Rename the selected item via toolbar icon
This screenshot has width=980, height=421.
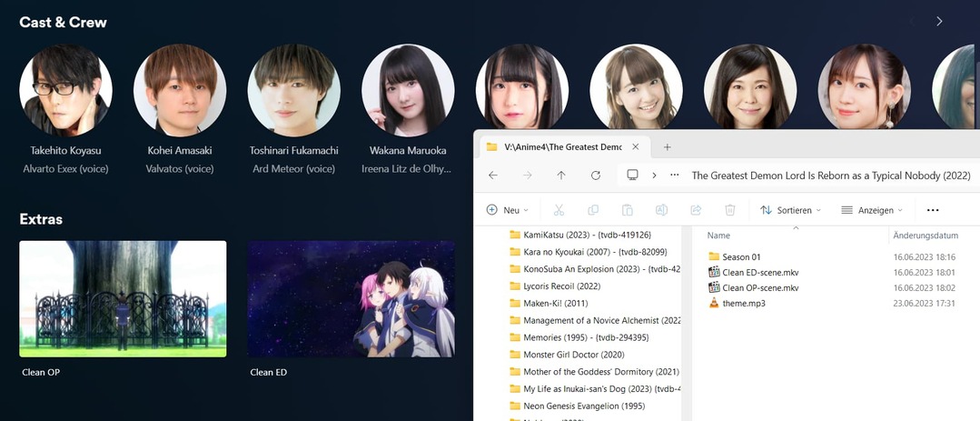661,210
